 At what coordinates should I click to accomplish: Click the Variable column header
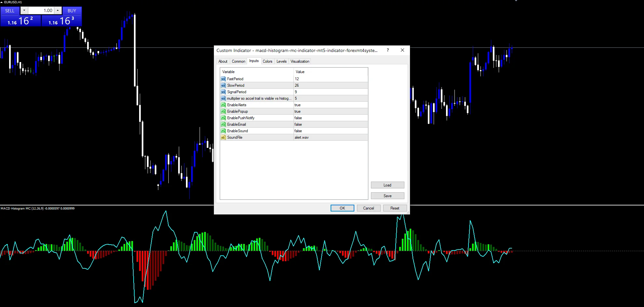pos(257,72)
